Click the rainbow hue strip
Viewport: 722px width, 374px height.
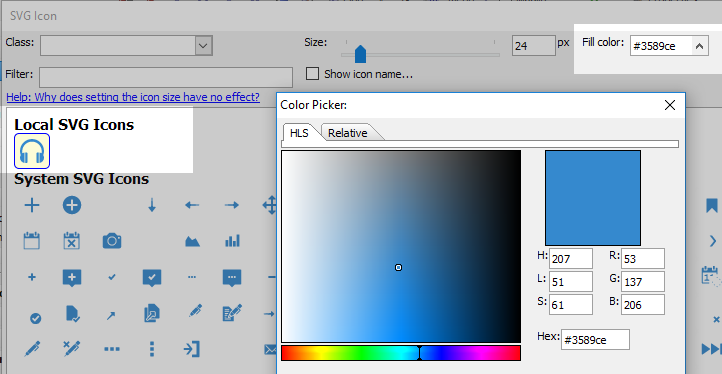coord(401,353)
